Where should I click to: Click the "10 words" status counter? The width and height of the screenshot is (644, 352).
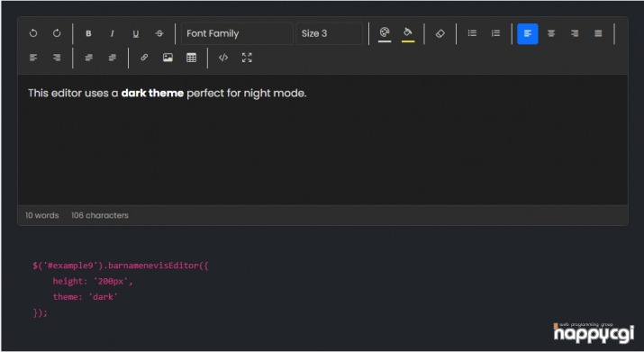pos(42,215)
